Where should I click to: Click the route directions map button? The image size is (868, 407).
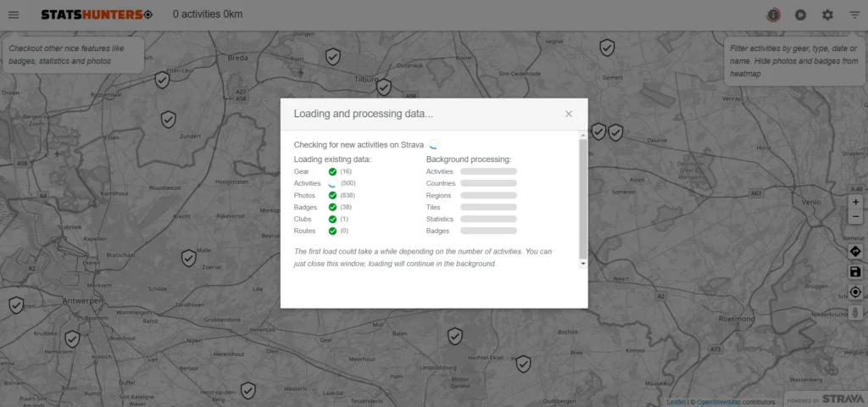[855, 252]
